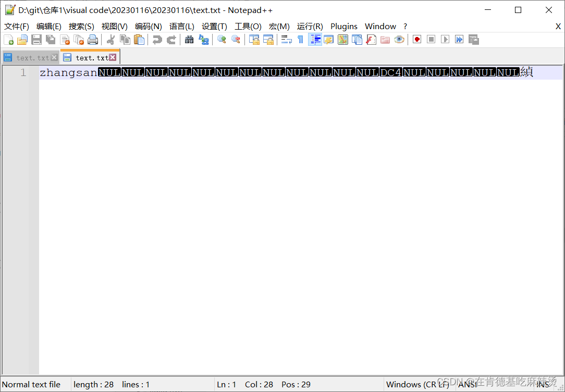This screenshot has height=392, width=565.
Task: Close the inactive text.txt tab with its X
Action: (54, 57)
